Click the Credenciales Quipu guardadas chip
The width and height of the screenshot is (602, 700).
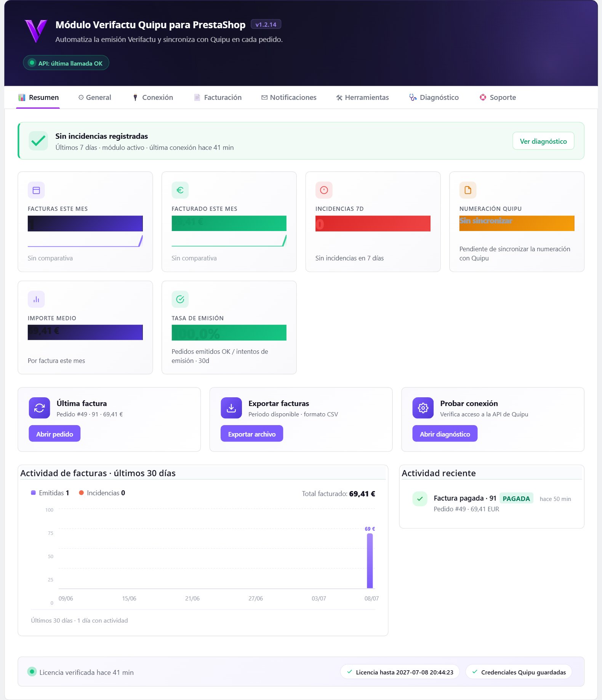coord(519,672)
